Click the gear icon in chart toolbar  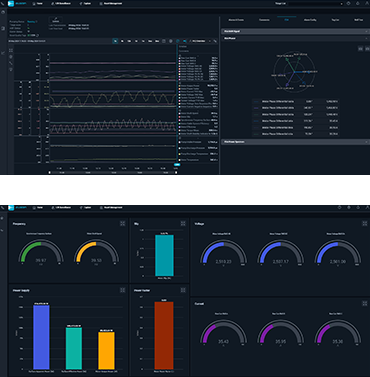(171, 41)
